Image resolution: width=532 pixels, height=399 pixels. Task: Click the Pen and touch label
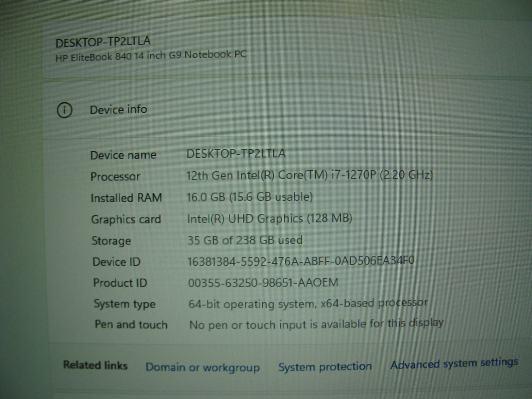[x=131, y=325]
